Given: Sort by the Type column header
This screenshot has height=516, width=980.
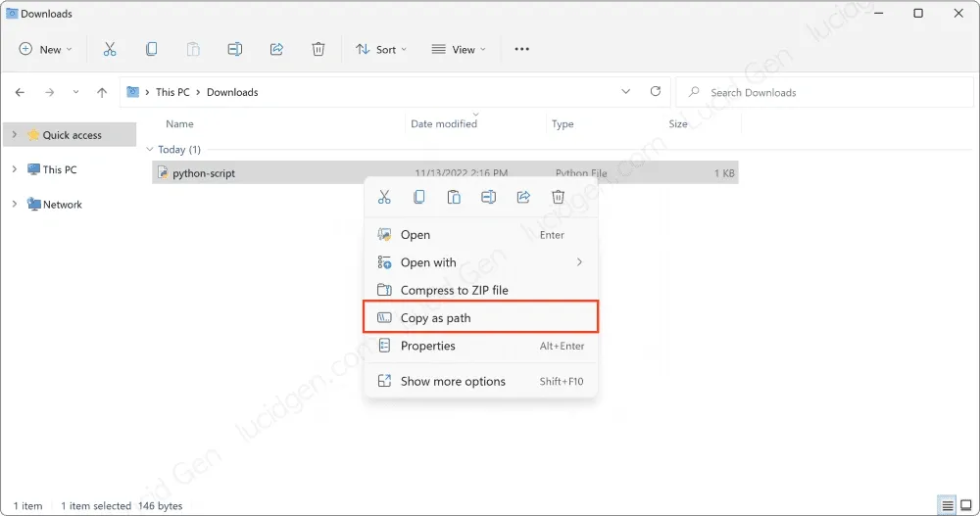Looking at the screenshot, I should click(x=563, y=123).
